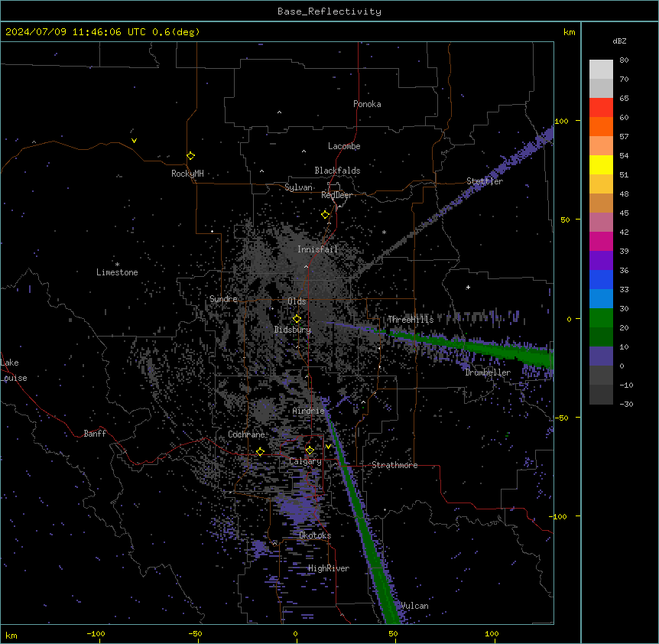659x644 pixels.
Task: Click the RedDeer city label
Action: point(336,195)
